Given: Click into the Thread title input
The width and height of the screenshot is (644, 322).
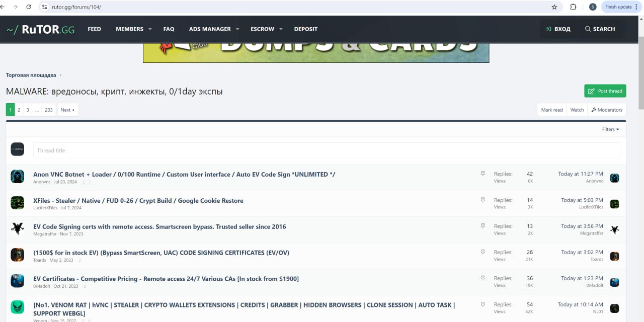Looking at the screenshot, I should tap(327, 150).
